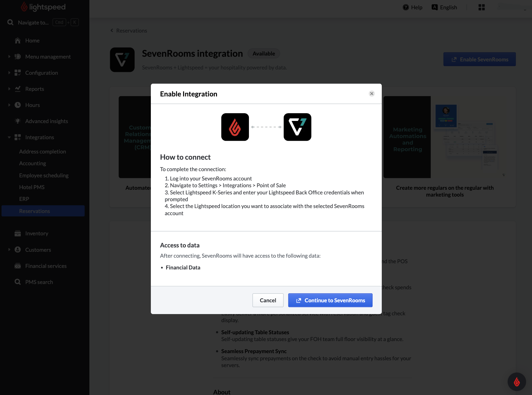The height and width of the screenshot is (395, 532).
Task: Open the English language selector icon
Action: pyautogui.click(x=435, y=7)
